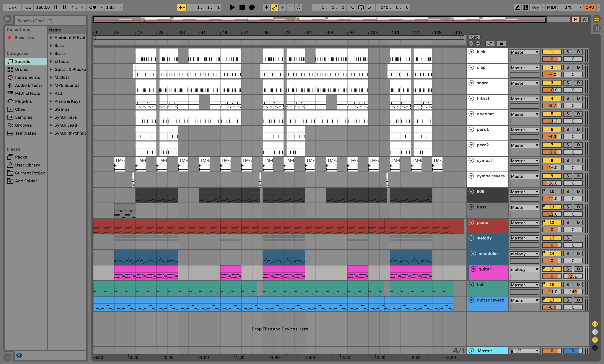Screen dimensions: 604x364
Task: Click the Stop button in transport
Action: pos(242,7)
